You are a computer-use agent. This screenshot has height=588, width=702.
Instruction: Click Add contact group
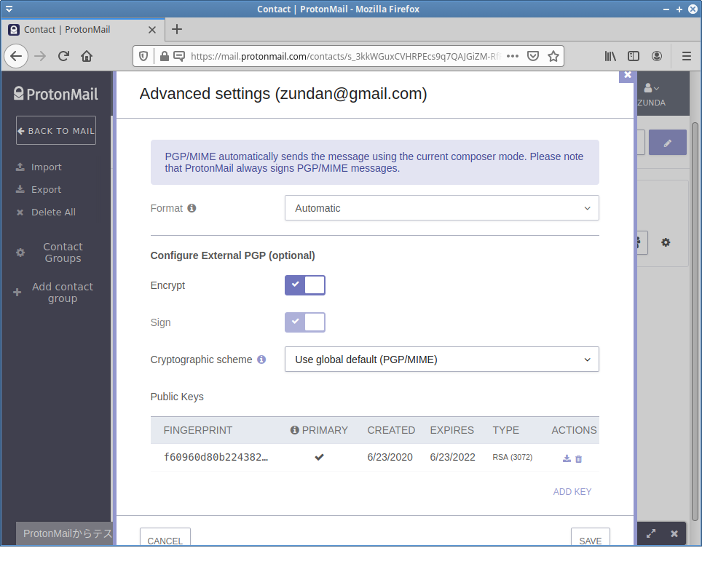tap(54, 293)
